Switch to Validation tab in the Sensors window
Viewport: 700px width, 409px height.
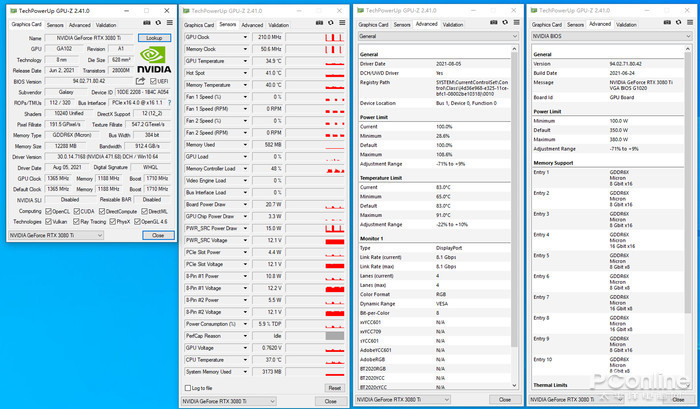point(279,25)
